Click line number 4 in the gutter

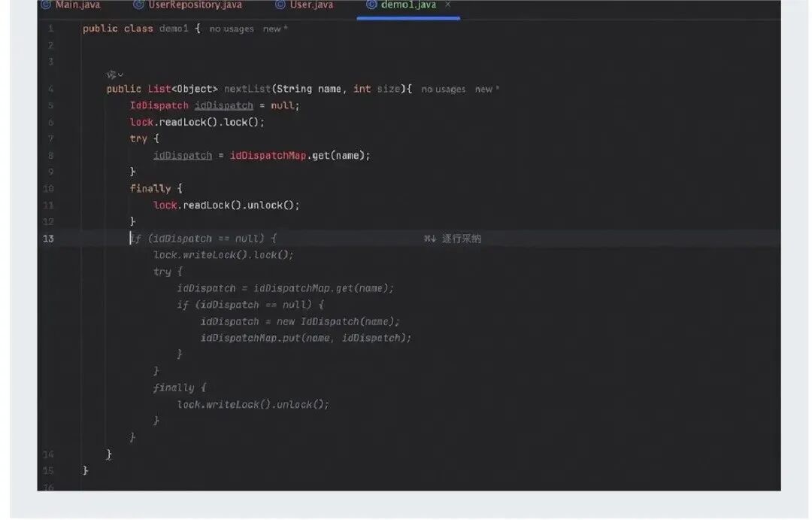50,89
